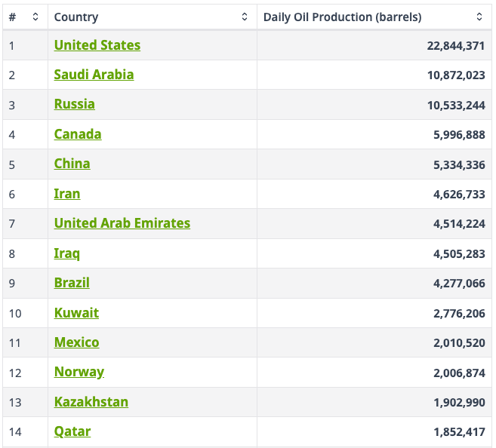Click rank number 9 in Brazil row

coord(12,284)
